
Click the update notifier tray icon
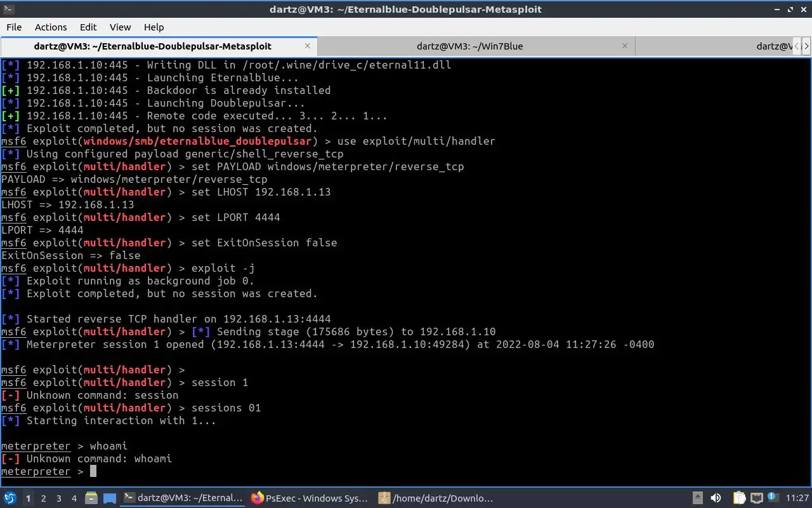pyautogui.click(x=773, y=498)
